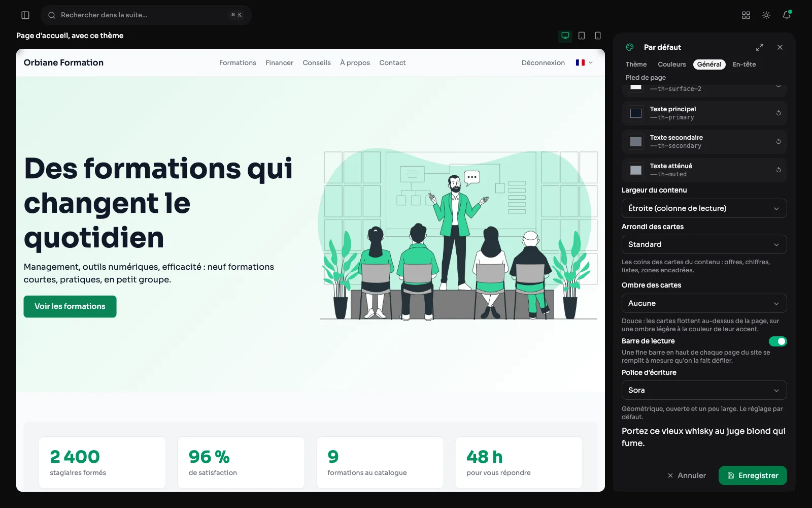The image size is (812, 508).
Task: Click the 2 400 stagiaires formés card
Action: point(102,462)
